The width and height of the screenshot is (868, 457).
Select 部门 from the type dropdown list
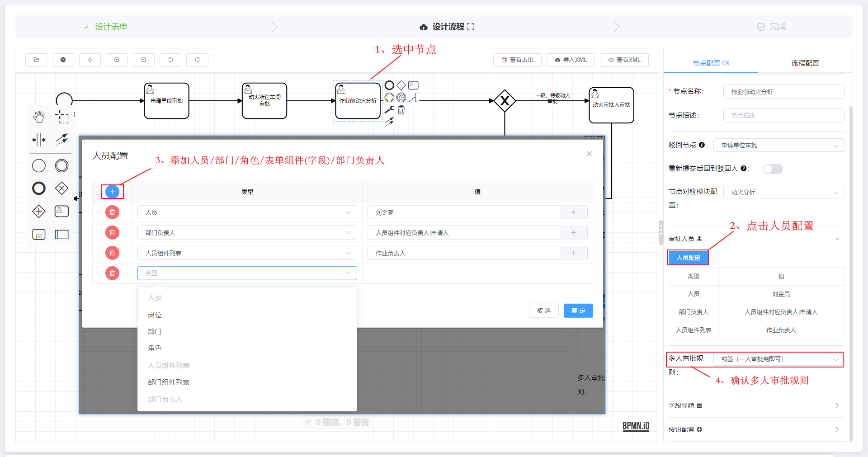click(x=247, y=331)
